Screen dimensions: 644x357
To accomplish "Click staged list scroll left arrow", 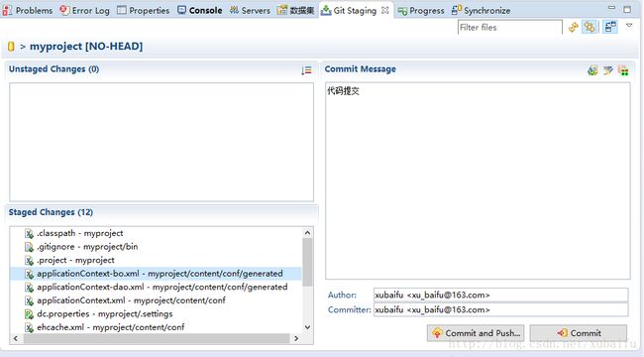I will (x=16, y=338).
